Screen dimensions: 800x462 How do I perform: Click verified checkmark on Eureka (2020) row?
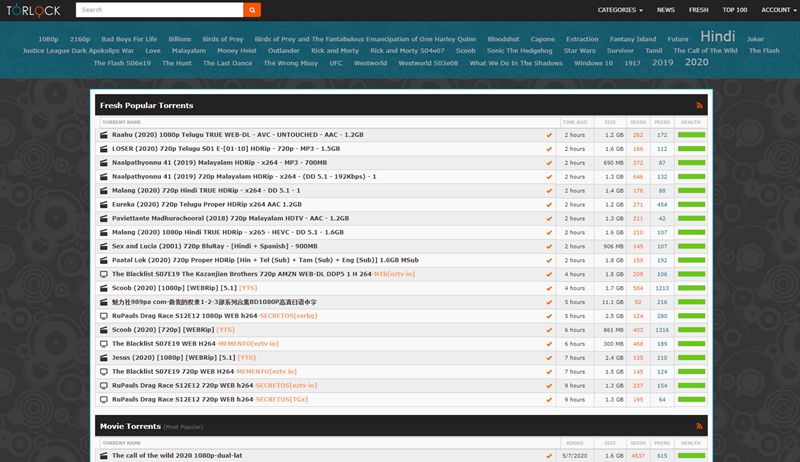click(549, 204)
